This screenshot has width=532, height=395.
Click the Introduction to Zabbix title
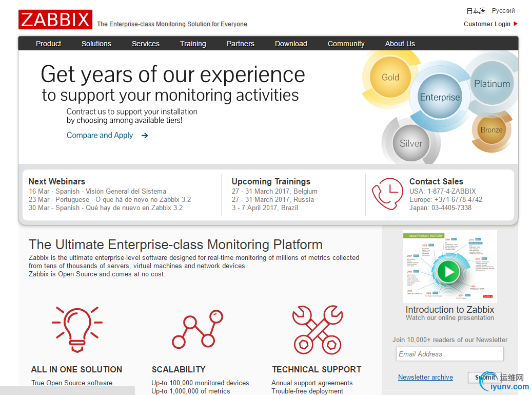coord(450,309)
